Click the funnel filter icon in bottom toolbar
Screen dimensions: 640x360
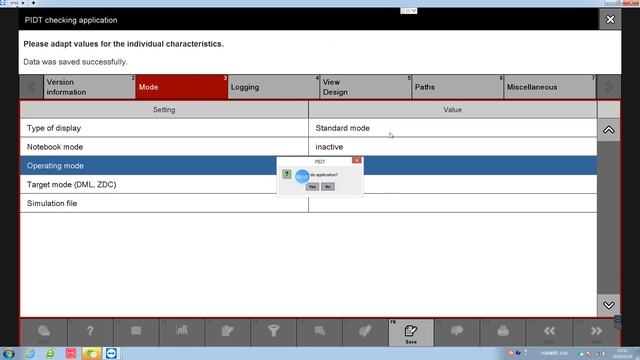273,331
